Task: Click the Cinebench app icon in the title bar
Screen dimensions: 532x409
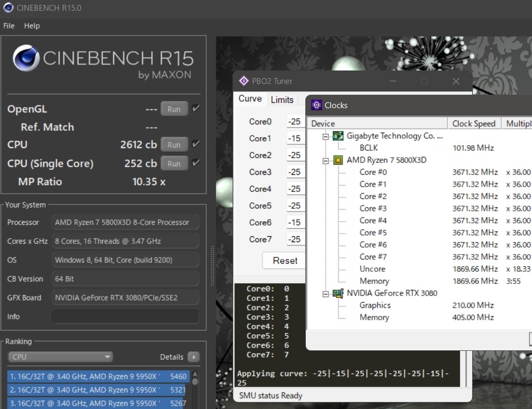Action: (x=8, y=8)
